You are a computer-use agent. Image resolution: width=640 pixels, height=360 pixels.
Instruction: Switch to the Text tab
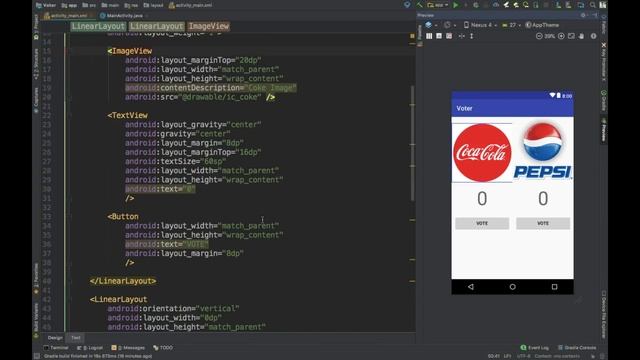[76, 338]
